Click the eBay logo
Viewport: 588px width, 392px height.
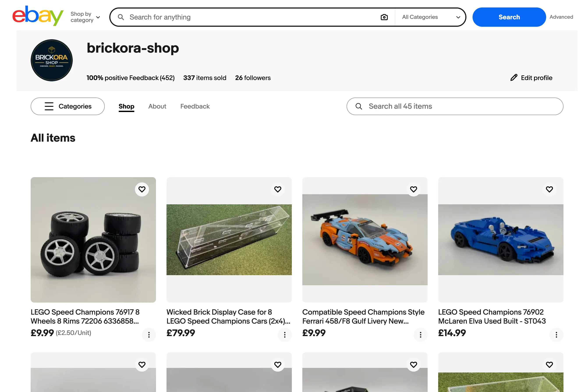[x=38, y=16]
